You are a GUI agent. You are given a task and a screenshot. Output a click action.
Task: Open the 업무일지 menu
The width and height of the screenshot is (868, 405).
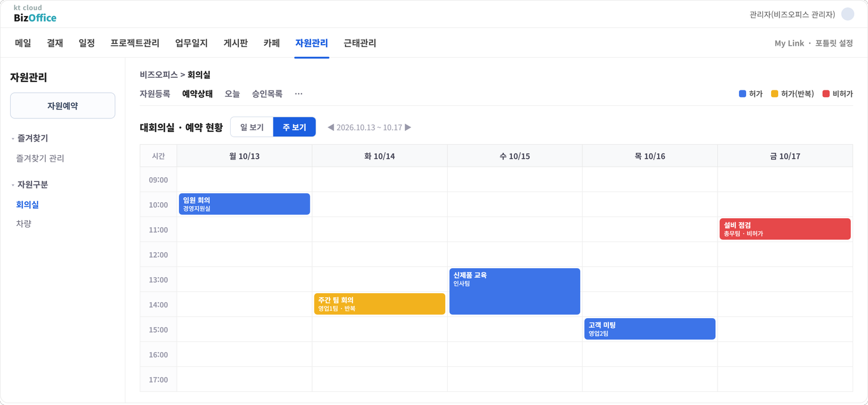(x=191, y=43)
